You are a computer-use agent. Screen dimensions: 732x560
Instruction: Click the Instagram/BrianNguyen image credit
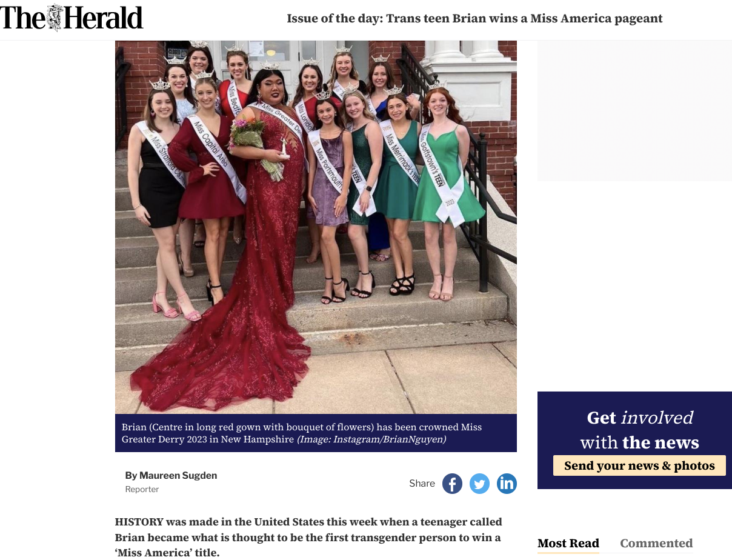click(371, 439)
